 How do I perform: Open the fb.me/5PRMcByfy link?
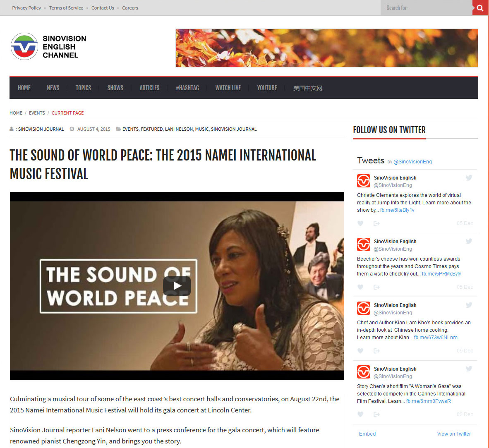point(441,274)
